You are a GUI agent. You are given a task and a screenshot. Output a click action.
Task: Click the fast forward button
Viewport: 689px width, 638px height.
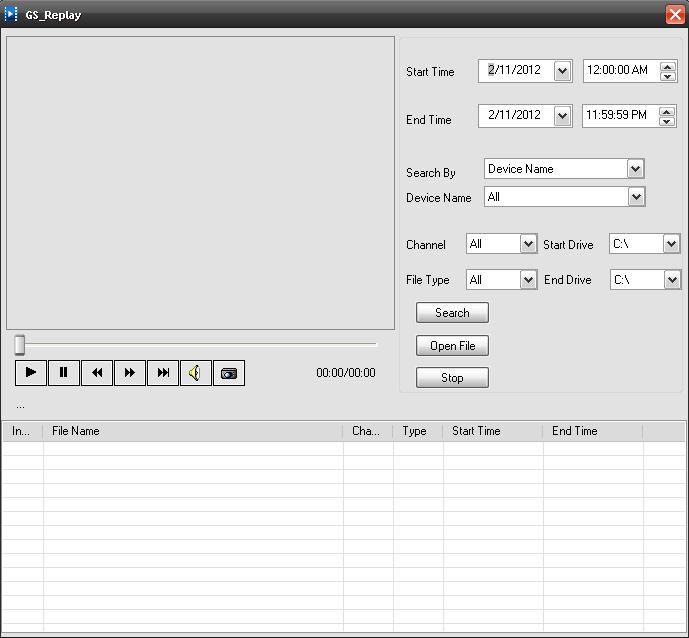(130, 373)
